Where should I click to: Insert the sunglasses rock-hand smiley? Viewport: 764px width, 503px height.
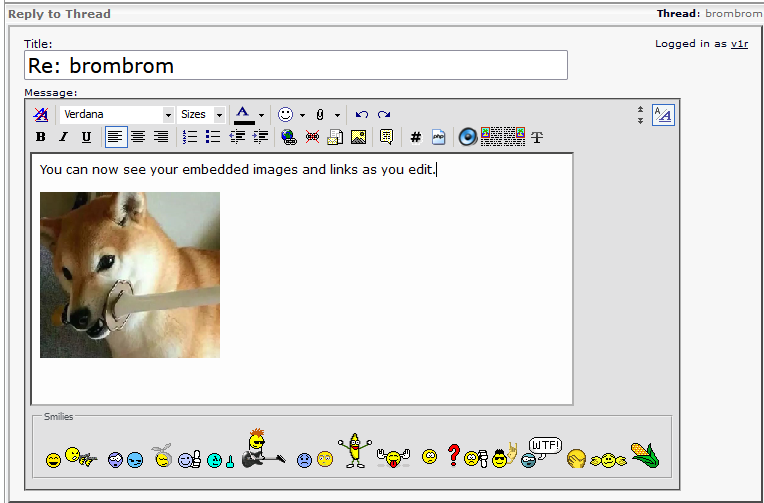(504, 455)
